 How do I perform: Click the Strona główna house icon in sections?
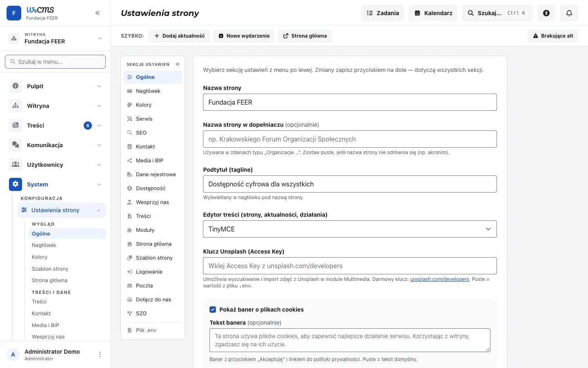[x=130, y=244]
